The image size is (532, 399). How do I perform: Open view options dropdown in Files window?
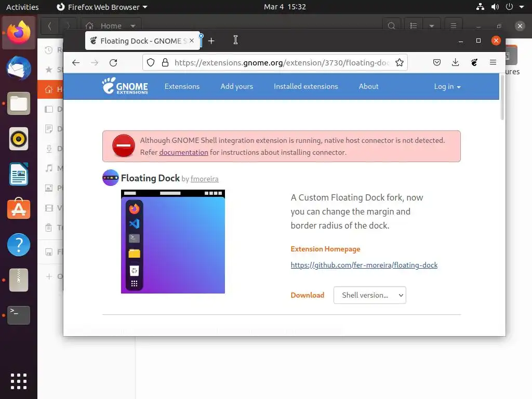tap(432, 26)
